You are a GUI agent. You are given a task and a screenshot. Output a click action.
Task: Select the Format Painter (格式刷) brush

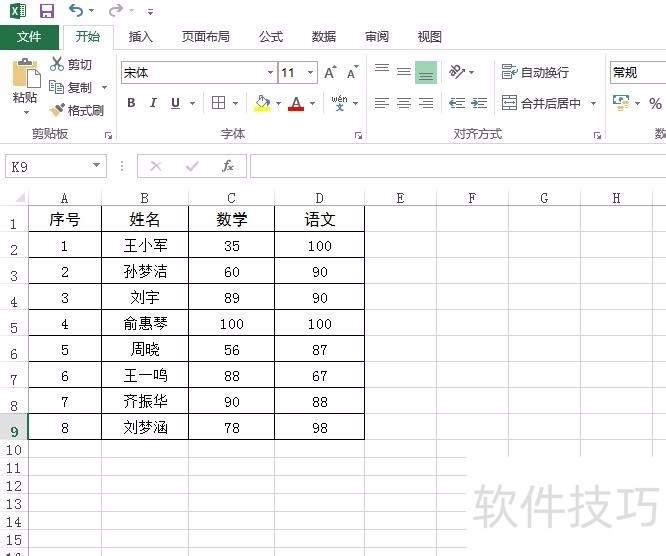57,110
